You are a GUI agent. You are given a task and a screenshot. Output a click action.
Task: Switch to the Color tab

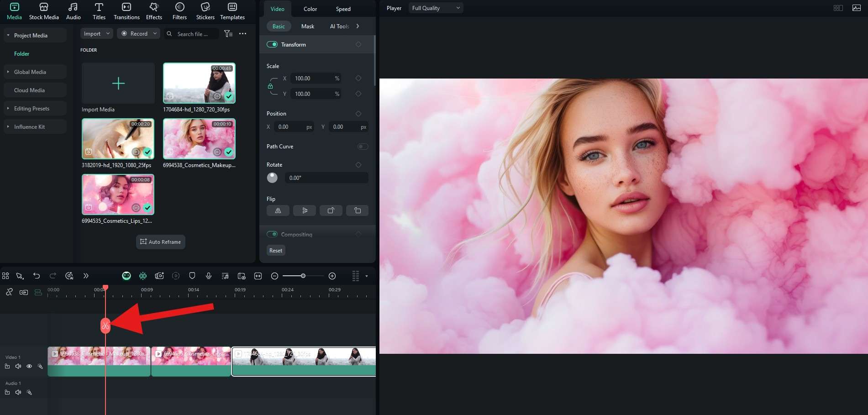[x=310, y=9]
